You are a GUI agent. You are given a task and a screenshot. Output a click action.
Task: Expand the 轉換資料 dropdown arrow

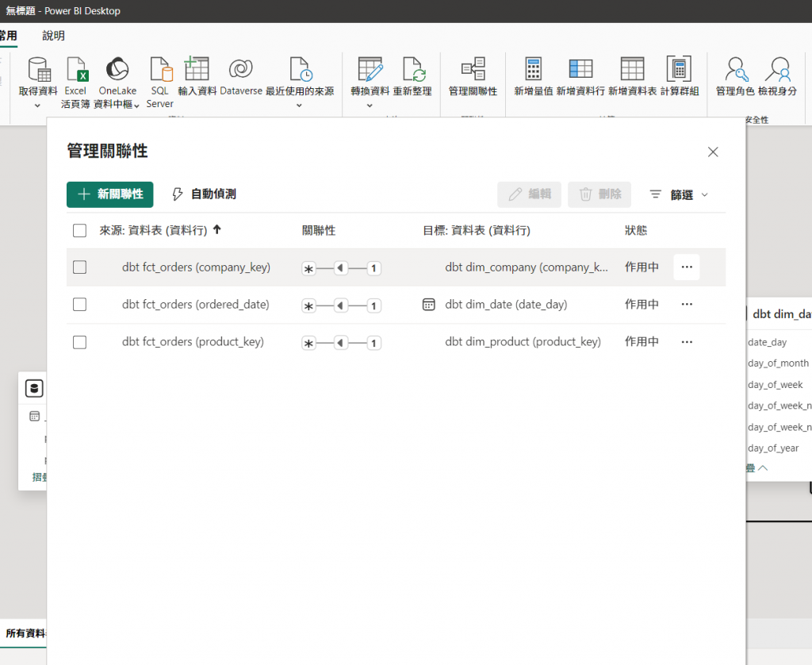pyautogui.click(x=370, y=106)
